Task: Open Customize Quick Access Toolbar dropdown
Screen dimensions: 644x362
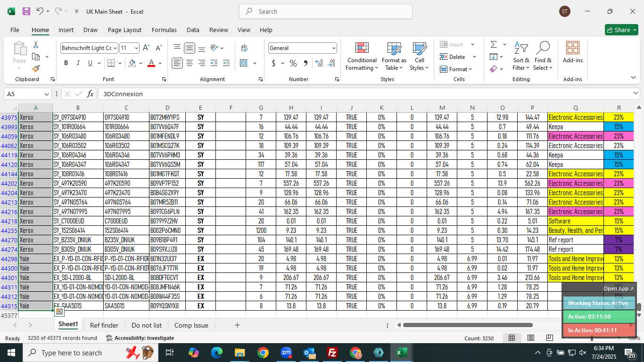Action: tap(76, 11)
